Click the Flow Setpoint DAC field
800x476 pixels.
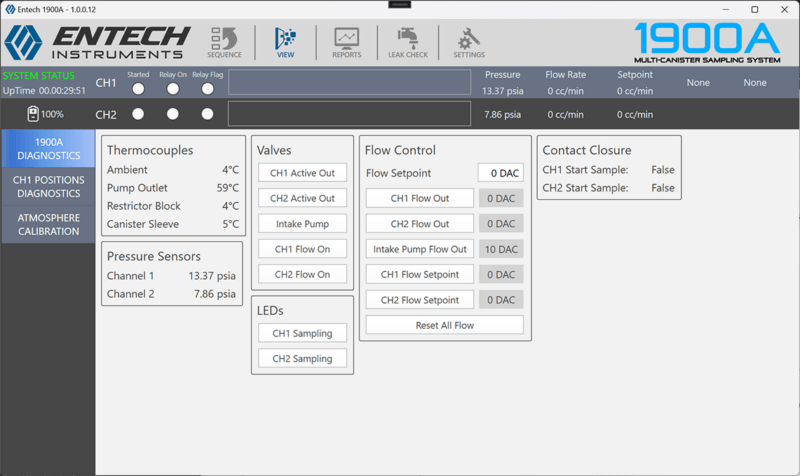499,173
